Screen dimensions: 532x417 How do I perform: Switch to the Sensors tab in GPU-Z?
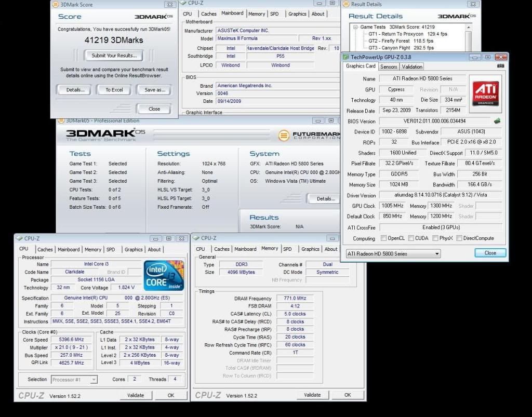coord(389,67)
